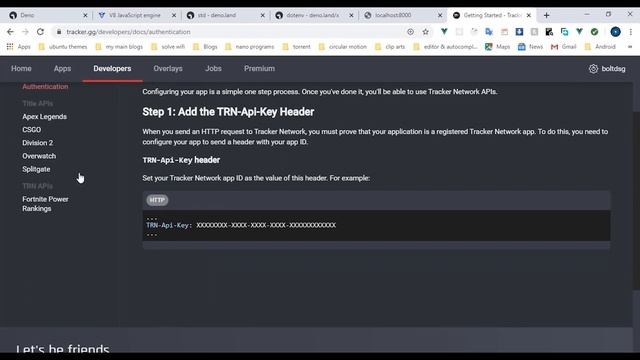Open the Overlays nav item
640x360 pixels.
click(168, 69)
